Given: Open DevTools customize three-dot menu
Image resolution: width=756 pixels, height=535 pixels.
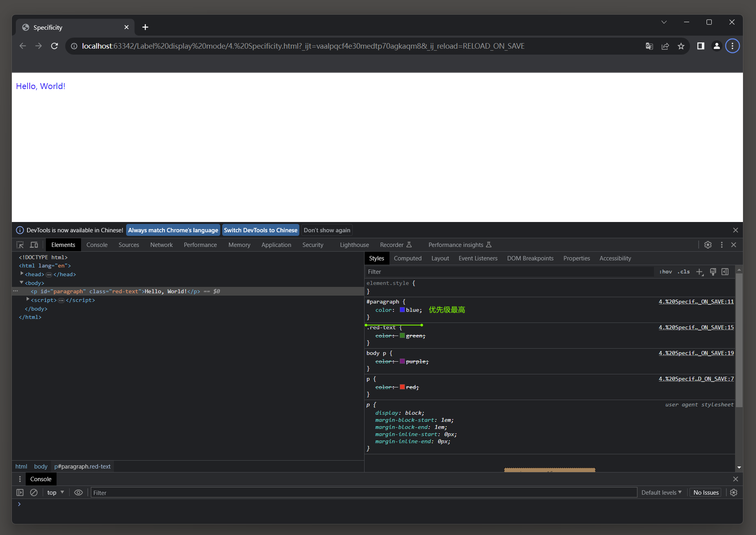Looking at the screenshot, I should (x=722, y=245).
